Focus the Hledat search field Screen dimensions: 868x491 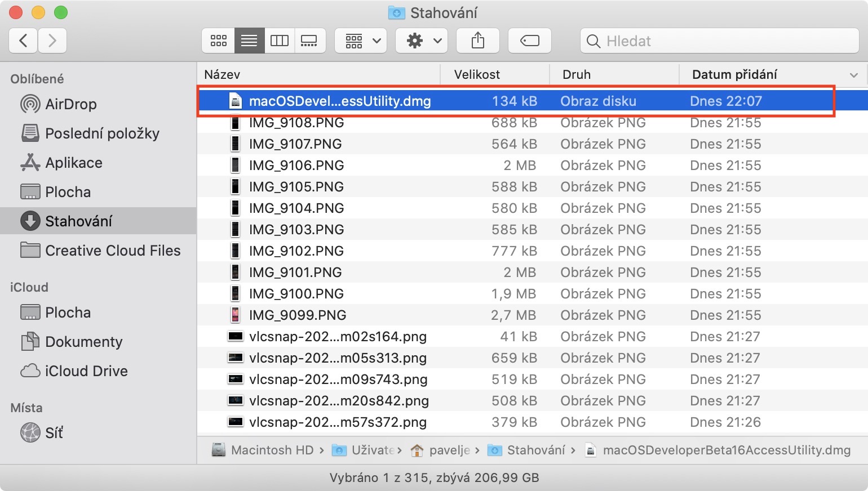(x=719, y=41)
